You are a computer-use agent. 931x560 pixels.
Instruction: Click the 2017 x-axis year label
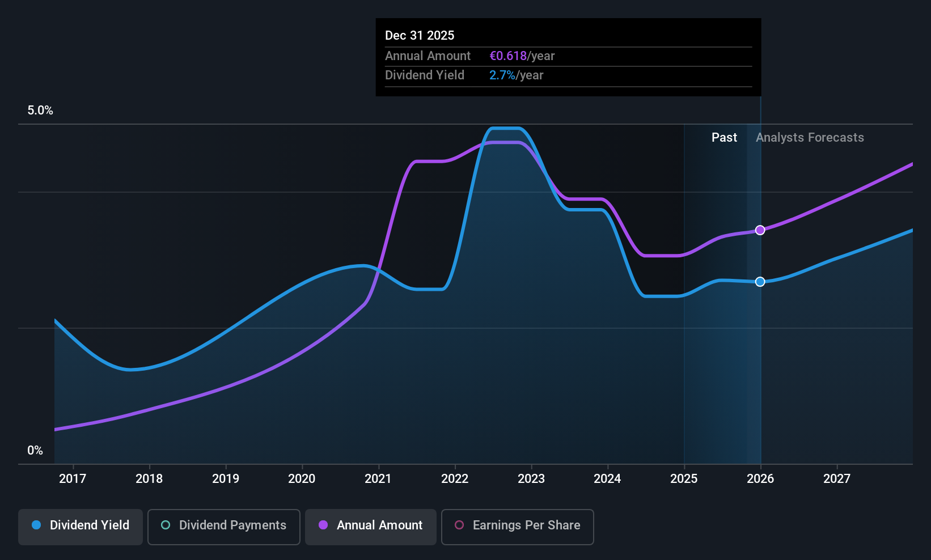[73, 479]
